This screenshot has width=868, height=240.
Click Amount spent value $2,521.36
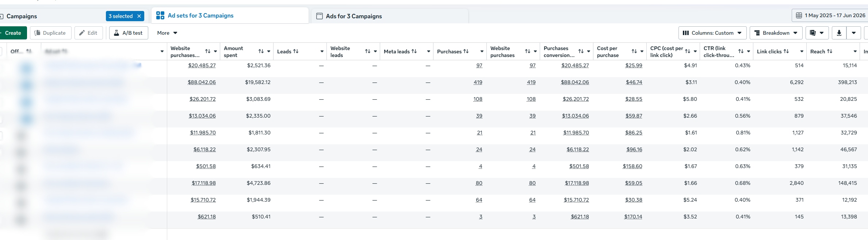click(x=259, y=65)
